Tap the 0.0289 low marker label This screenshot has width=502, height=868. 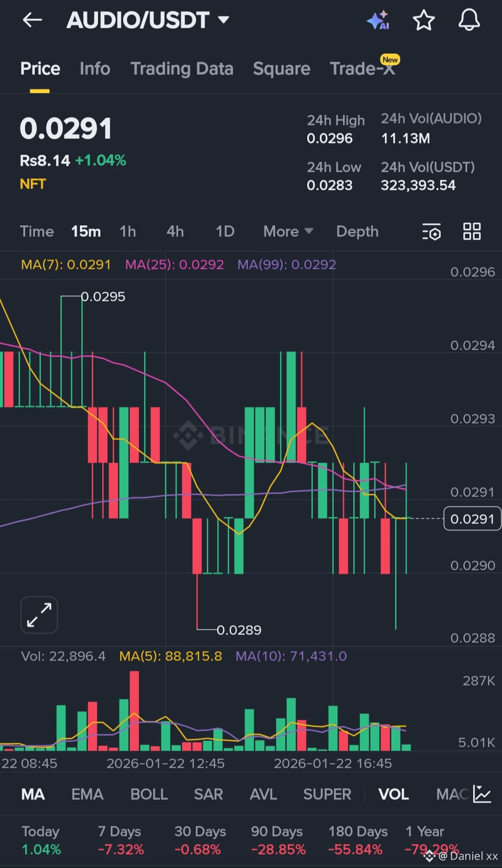239,630
